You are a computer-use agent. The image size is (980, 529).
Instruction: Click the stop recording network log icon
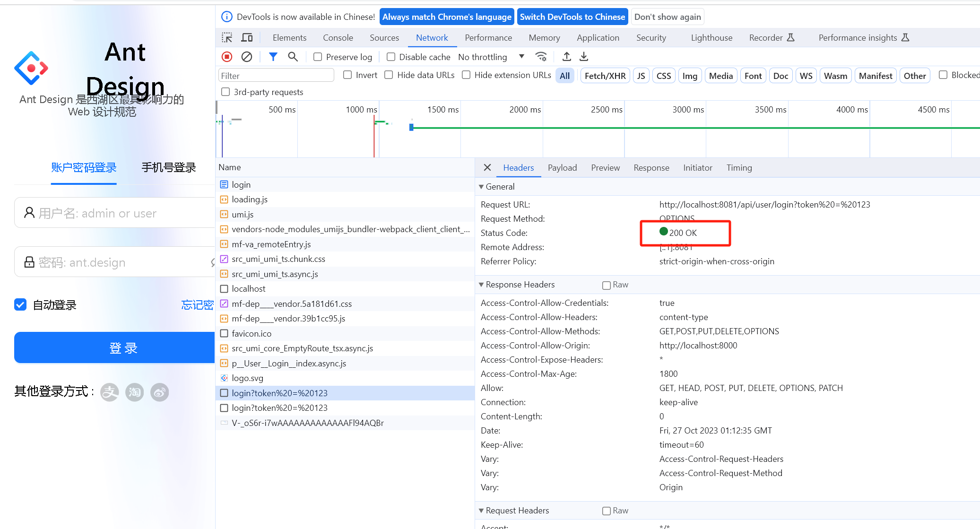tap(227, 57)
